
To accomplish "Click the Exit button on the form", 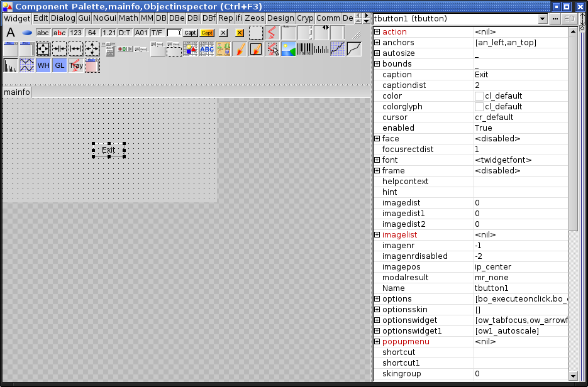I will [109, 150].
